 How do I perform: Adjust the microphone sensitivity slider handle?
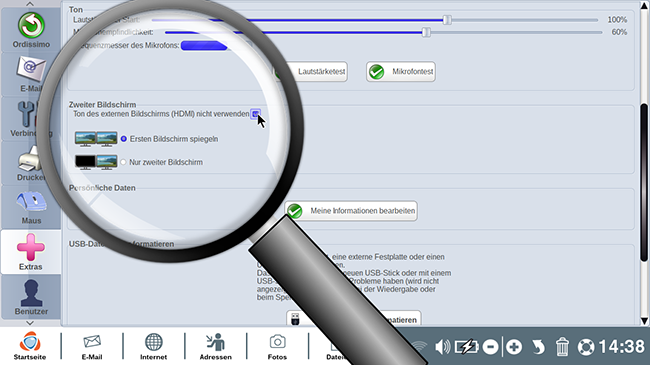[x=426, y=32]
